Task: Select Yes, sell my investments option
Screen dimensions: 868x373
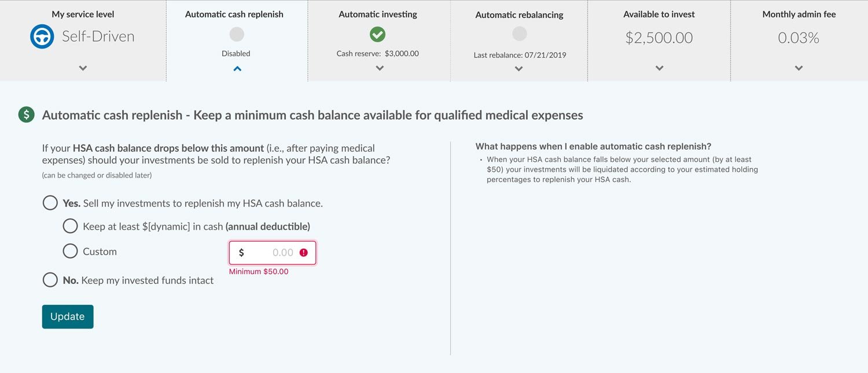Action: point(50,203)
